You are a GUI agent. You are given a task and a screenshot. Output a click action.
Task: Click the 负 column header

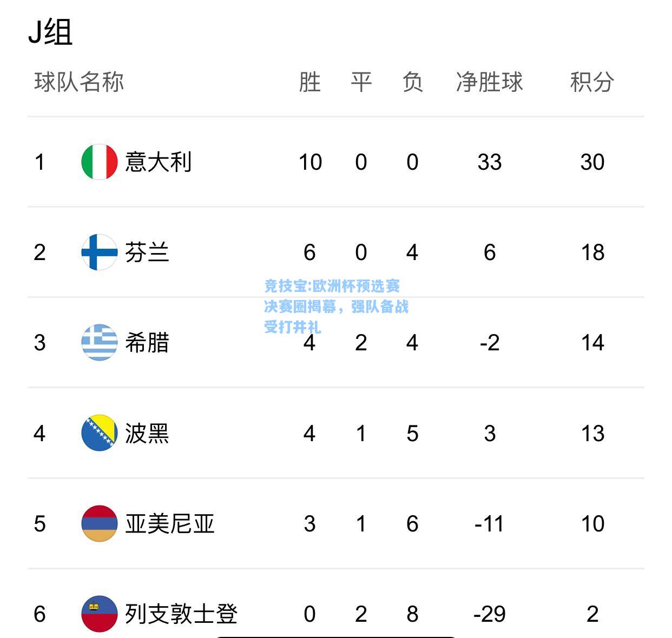coord(412,82)
